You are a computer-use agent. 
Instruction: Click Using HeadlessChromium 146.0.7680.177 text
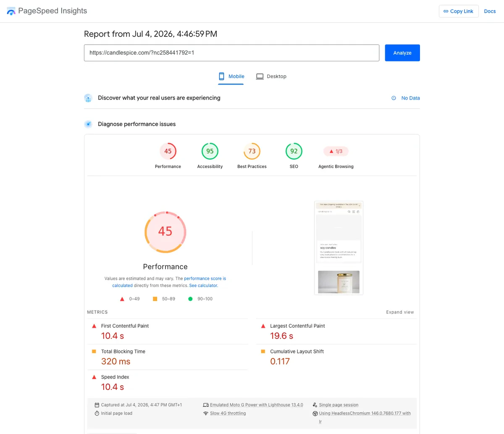pyautogui.click(x=365, y=413)
